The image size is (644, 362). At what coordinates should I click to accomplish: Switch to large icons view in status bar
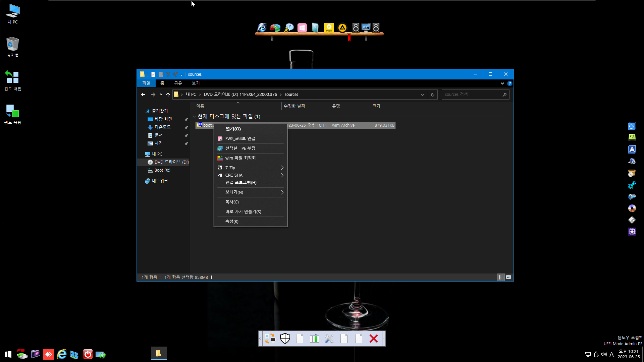coord(508,278)
